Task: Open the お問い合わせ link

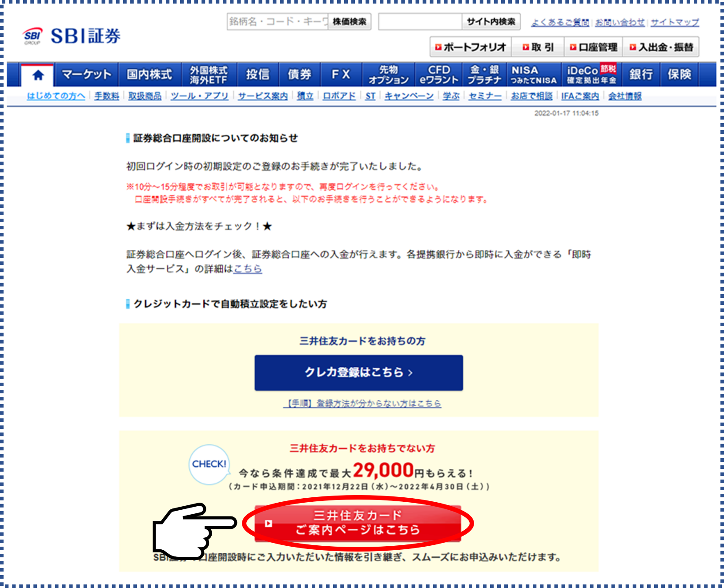Action: (620, 22)
